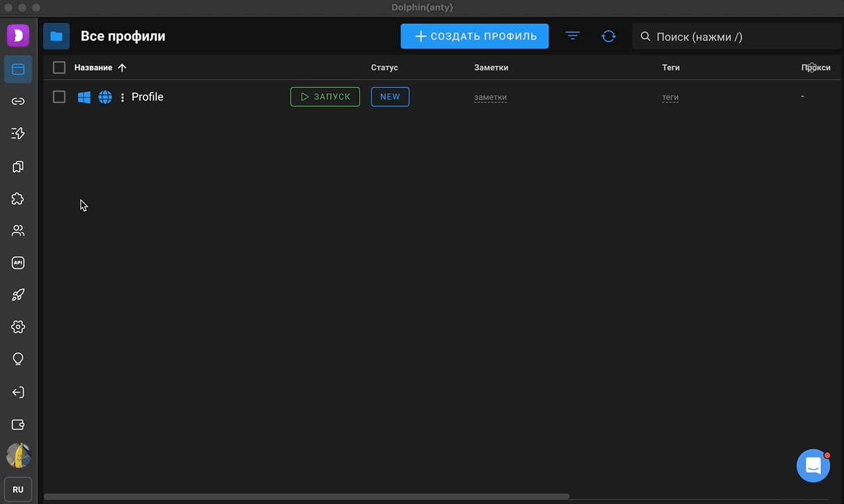Click the Статус column header
The width and height of the screenshot is (844, 504).
pyautogui.click(x=384, y=68)
